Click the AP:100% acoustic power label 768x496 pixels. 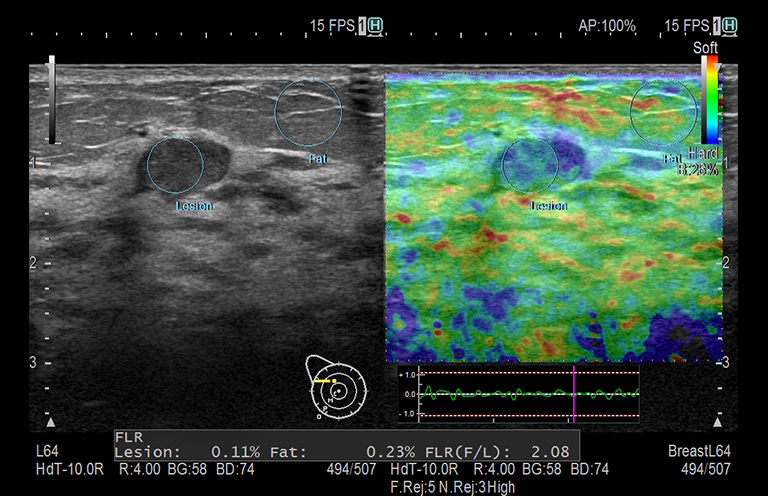[x=607, y=26]
